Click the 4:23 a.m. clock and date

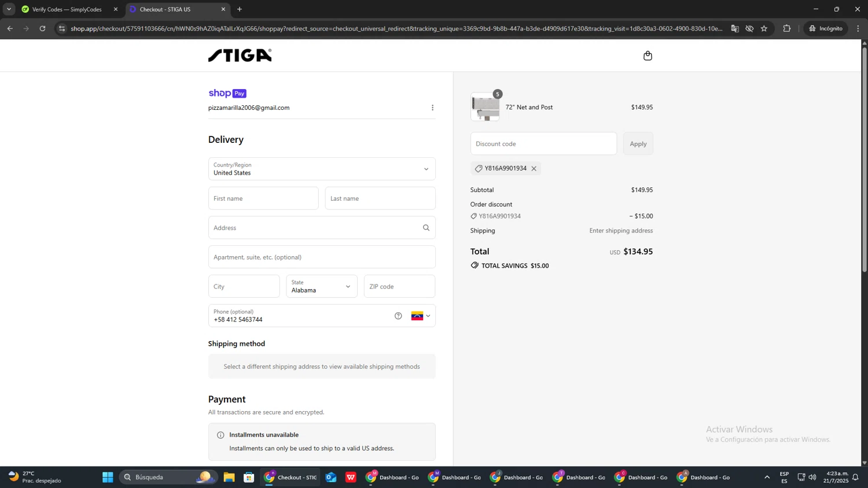pos(837,477)
